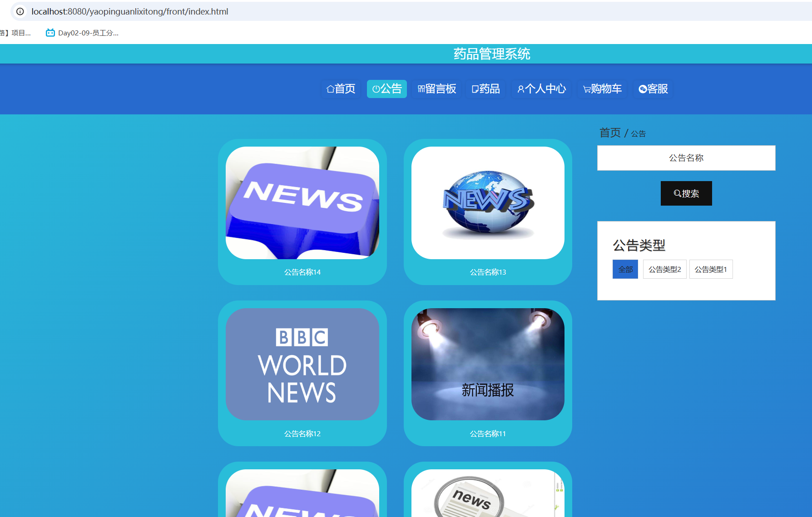Open 个人中心 from the navigation
This screenshot has height=517, width=812.
pos(542,89)
